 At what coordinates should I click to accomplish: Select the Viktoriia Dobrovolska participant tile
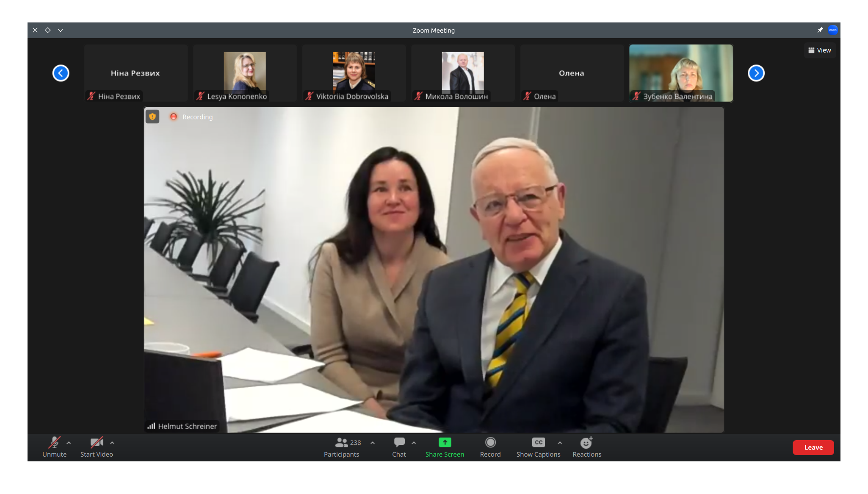click(x=354, y=73)
